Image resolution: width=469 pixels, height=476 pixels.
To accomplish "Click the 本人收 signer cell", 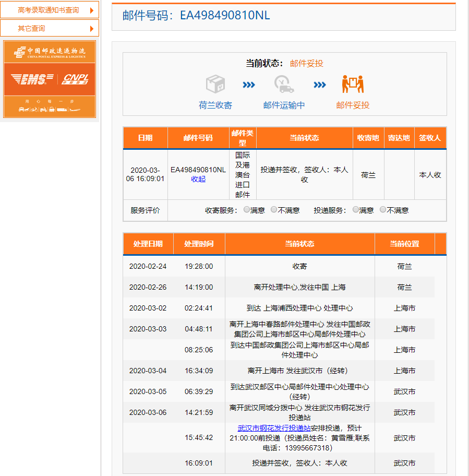I will [x=430, y=175].
